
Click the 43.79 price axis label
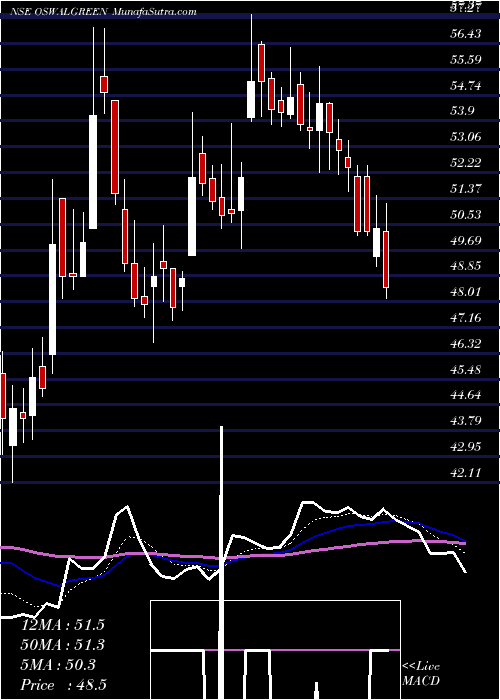(466, 421)
